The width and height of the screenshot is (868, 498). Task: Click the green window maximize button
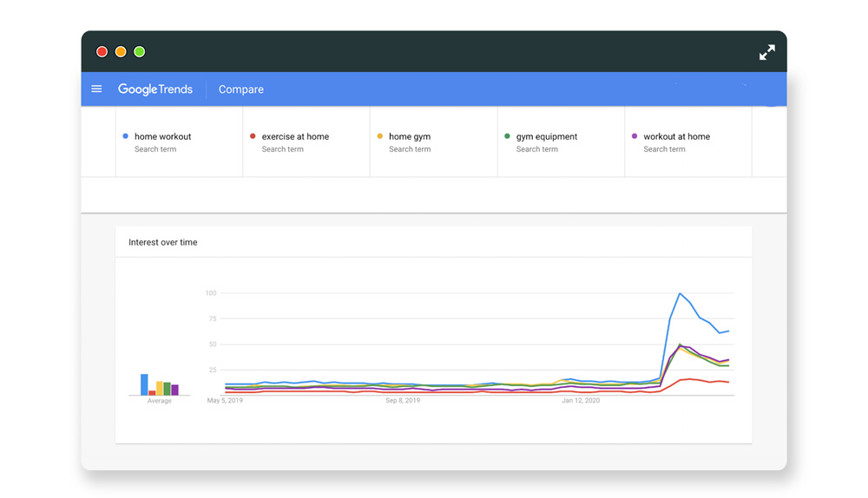(x=140, y=52)
